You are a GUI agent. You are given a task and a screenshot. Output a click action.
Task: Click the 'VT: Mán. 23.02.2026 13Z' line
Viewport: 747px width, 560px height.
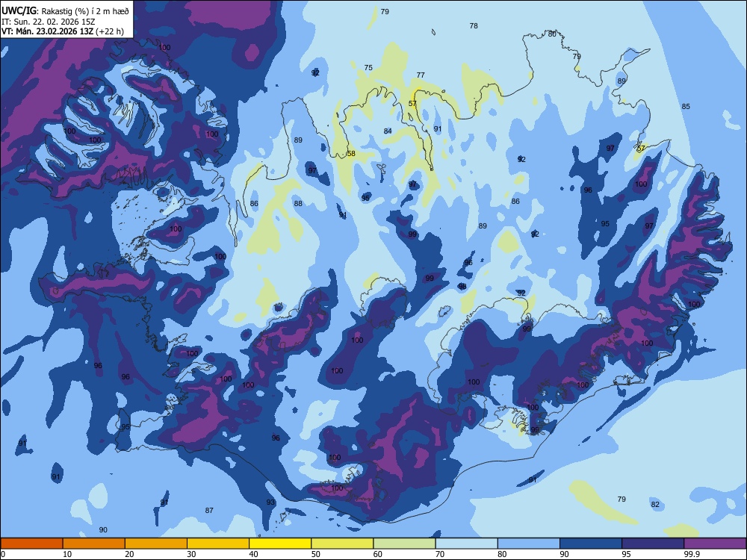pos(63,31)
